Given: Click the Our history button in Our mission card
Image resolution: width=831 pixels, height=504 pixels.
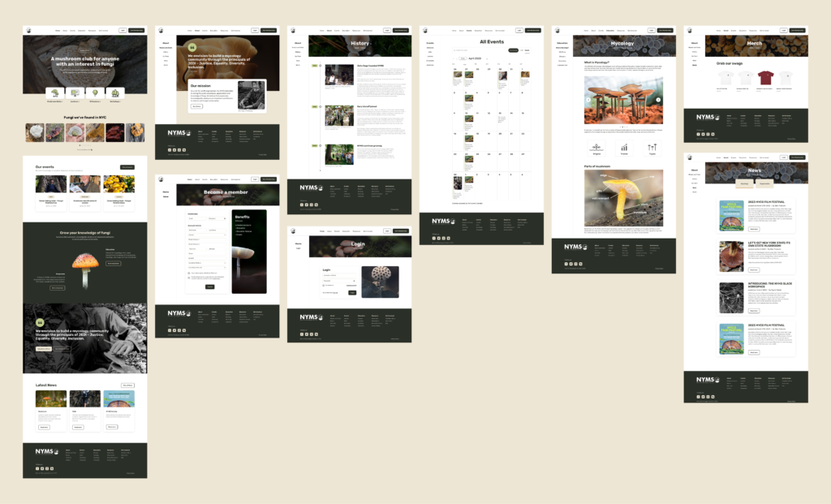Looking at the screenshot, I should pyautogui.click(x=196, y=106).
